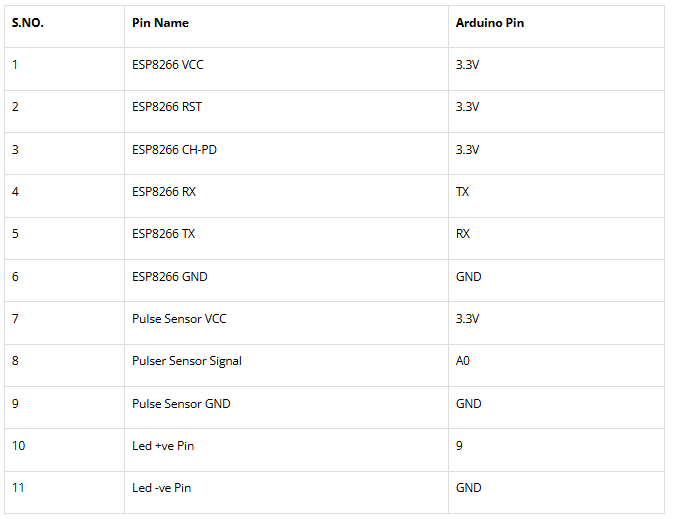Select the Led -ve Pin cell
The image size is (674, 519).
point(161,488)
